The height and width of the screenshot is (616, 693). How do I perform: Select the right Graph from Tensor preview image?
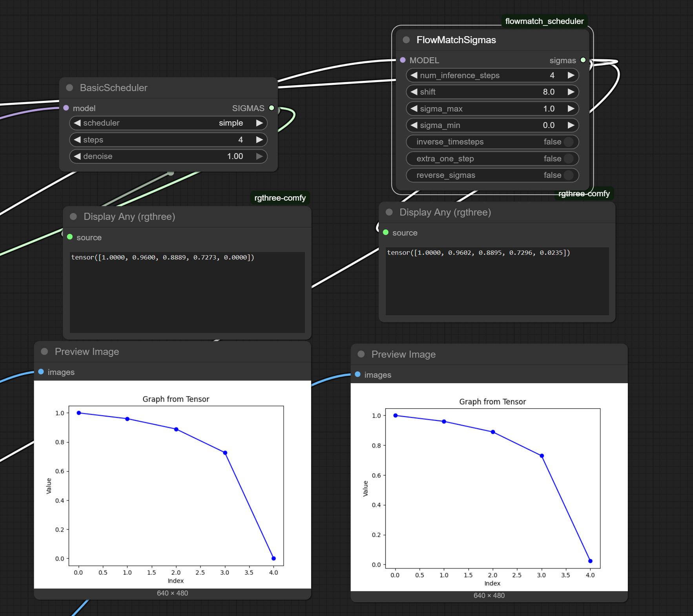coord(489,487)
